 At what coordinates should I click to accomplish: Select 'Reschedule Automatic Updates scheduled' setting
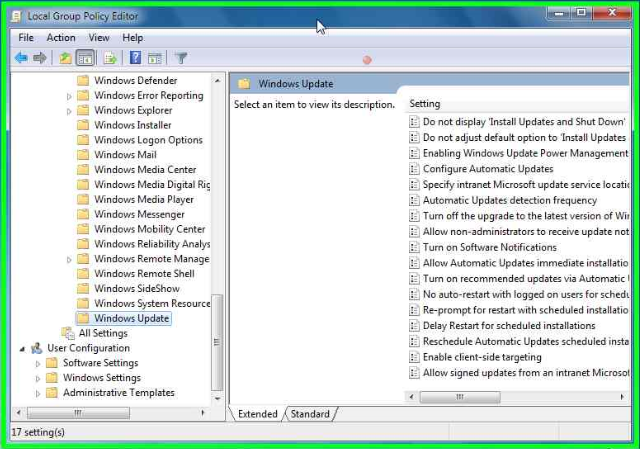click(526, 341)
